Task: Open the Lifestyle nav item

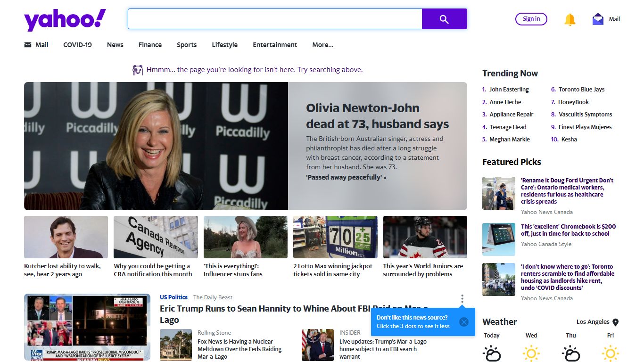Action: [x=225, y=45]
